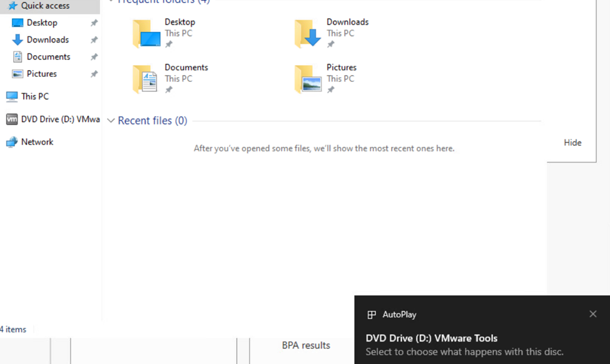Open the Desktop folder in Frequent folders
Viewport: 610px width, 364px height.
click(146, 34)
